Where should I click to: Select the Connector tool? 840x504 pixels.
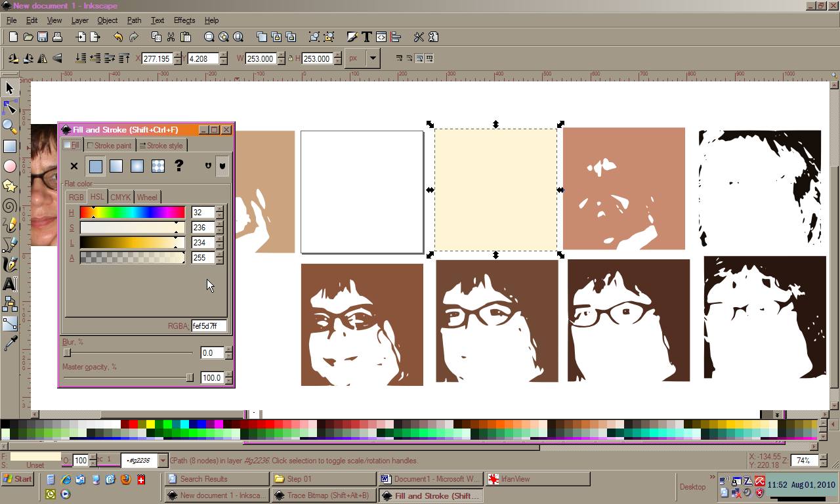(x=9, y=304)
